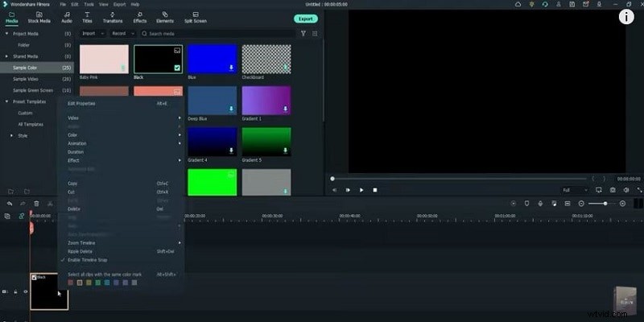Select the Baby Pink color thumbnail
Screen dimensions: 644x322
104,59
